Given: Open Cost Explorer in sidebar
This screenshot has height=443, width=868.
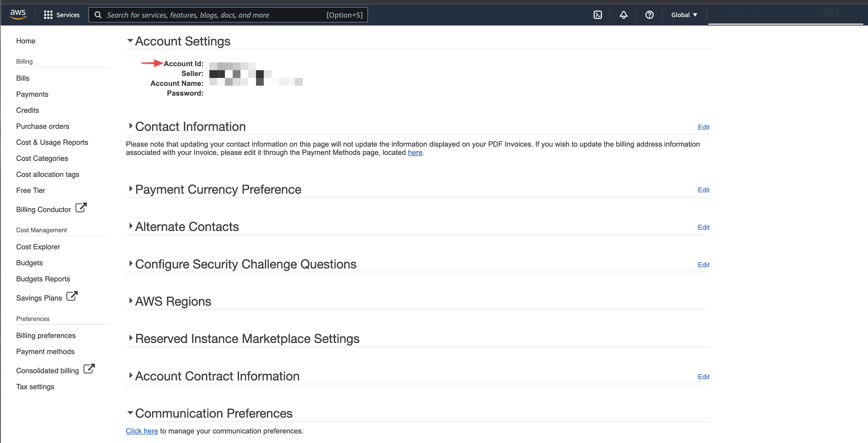Looking at the screenshot, I should point(38,247).
